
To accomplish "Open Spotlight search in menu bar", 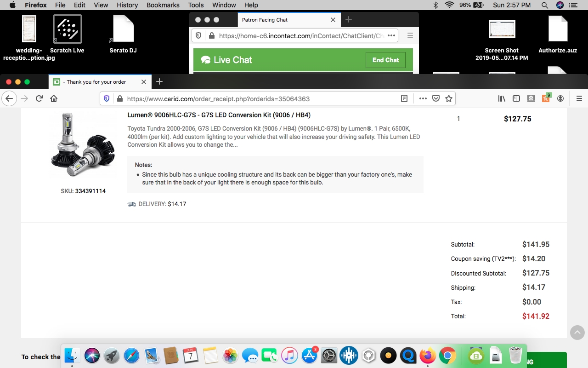I will [x=544, y=5].
